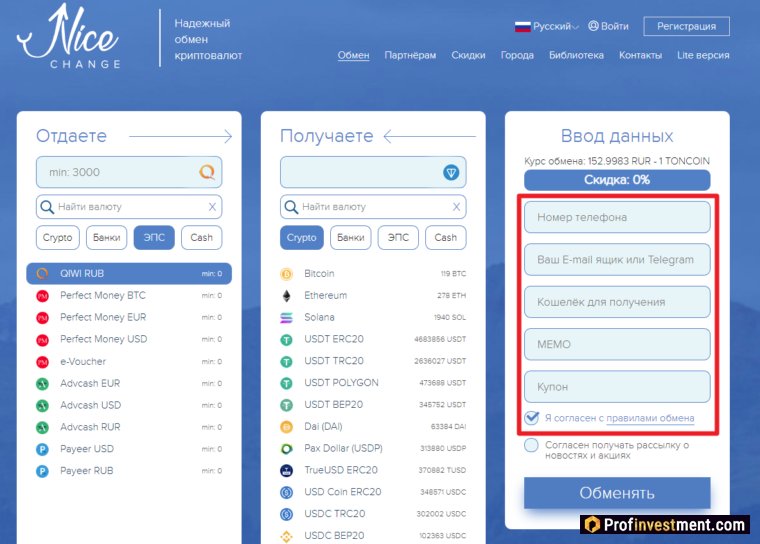Click the QIWI RUB row icon
The image size is (760, 544).
pyautogui.click(x=43, y=274)
